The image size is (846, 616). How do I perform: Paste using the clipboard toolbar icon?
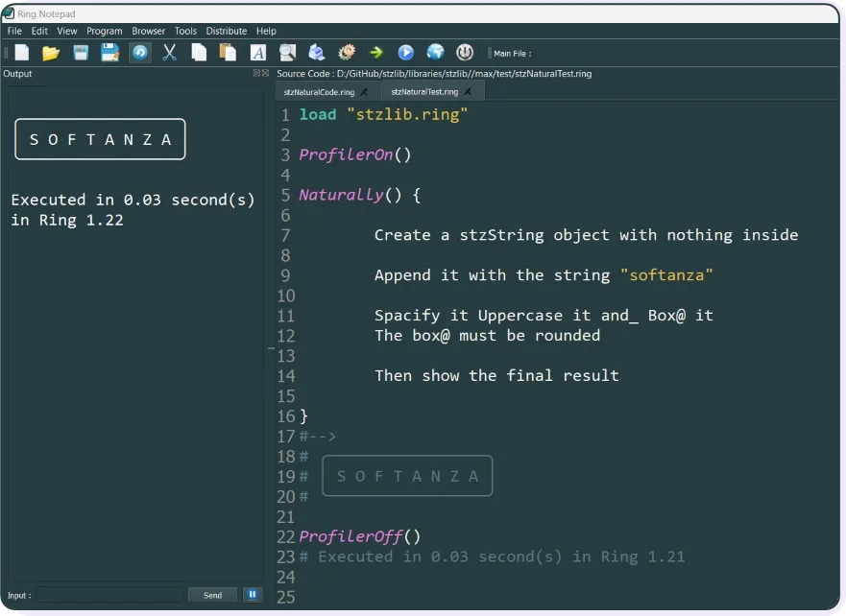228,53
